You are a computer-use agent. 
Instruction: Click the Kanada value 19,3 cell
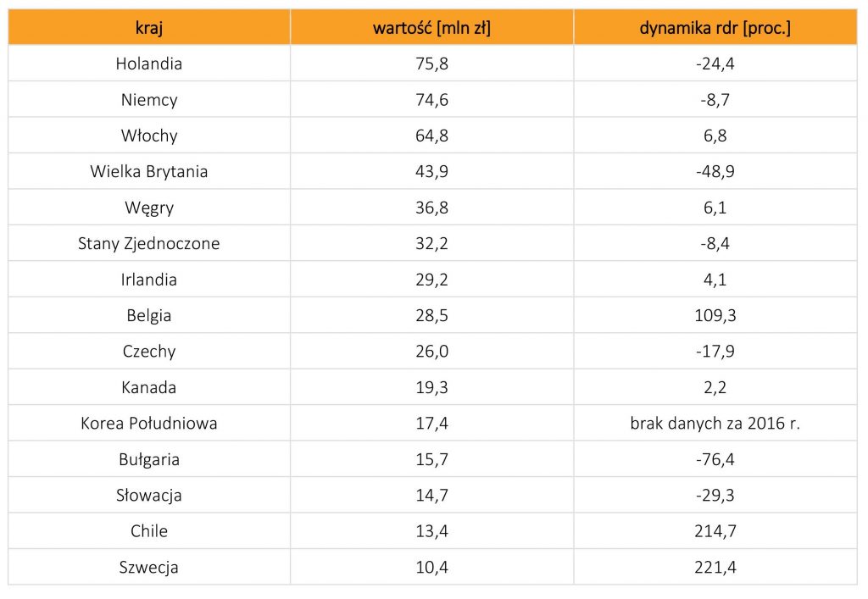[432, 388]
